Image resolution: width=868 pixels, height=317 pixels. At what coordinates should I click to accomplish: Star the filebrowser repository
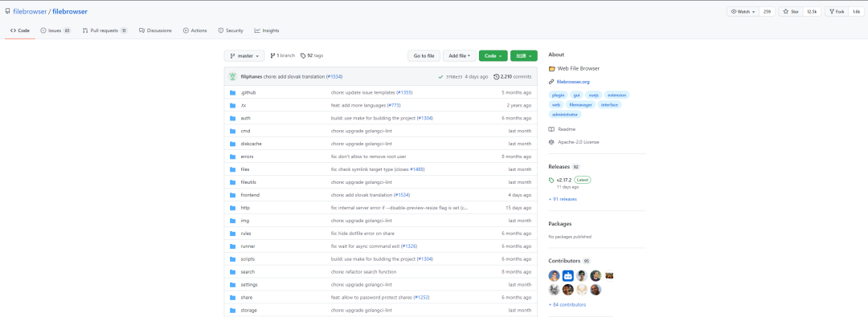[792, 11]
